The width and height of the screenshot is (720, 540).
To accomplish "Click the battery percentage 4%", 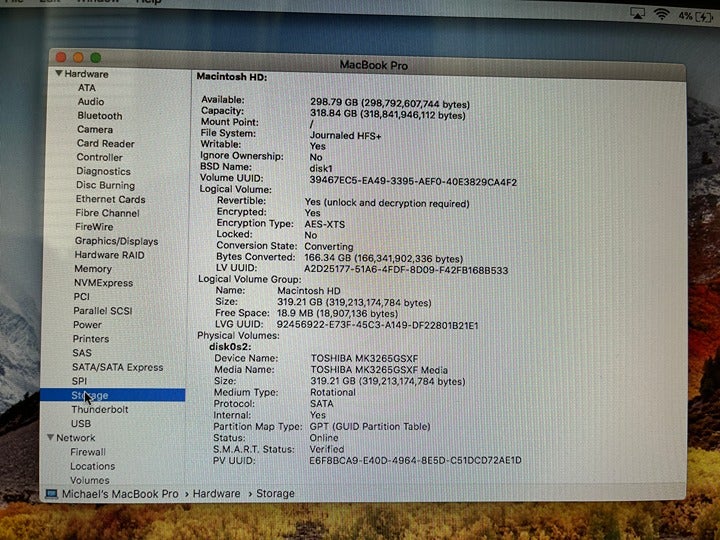I will pyautogui.click(x=685, y=16).
